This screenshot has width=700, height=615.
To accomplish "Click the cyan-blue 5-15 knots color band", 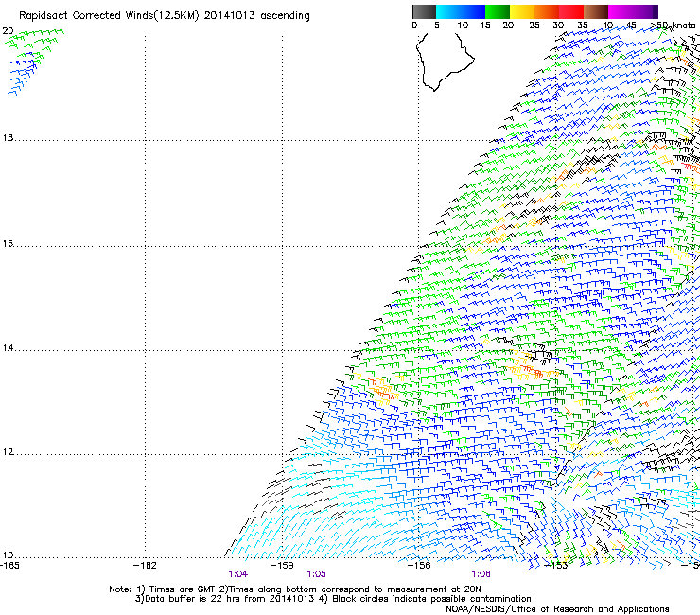I will click(x=461, y=11).
